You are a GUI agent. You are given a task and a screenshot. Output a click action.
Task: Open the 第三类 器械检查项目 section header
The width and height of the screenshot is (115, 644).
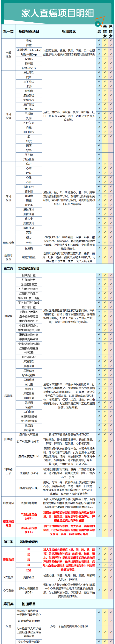point(21,542)
